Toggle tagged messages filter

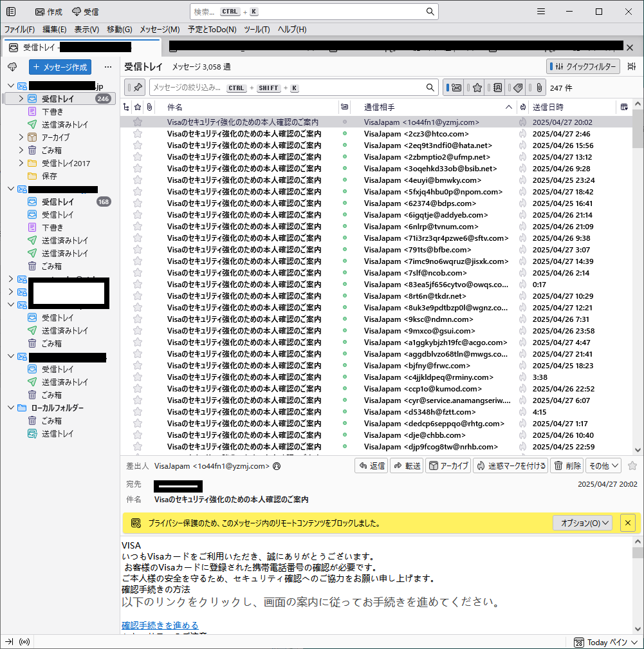(515, 88)
